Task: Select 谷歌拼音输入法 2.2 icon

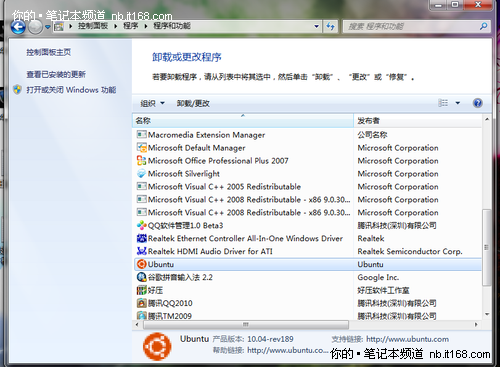Action: click(142, 277)
